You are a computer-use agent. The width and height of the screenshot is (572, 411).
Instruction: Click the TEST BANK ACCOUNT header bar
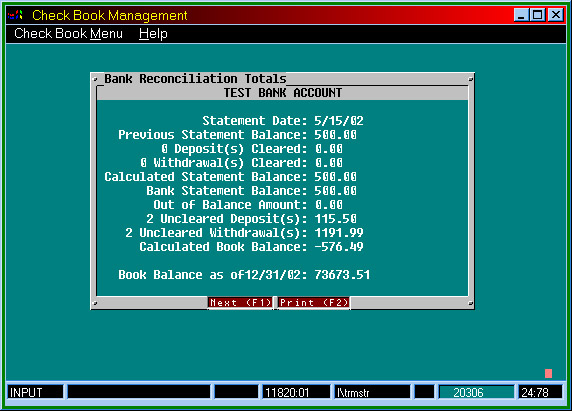tap(283, 93)
